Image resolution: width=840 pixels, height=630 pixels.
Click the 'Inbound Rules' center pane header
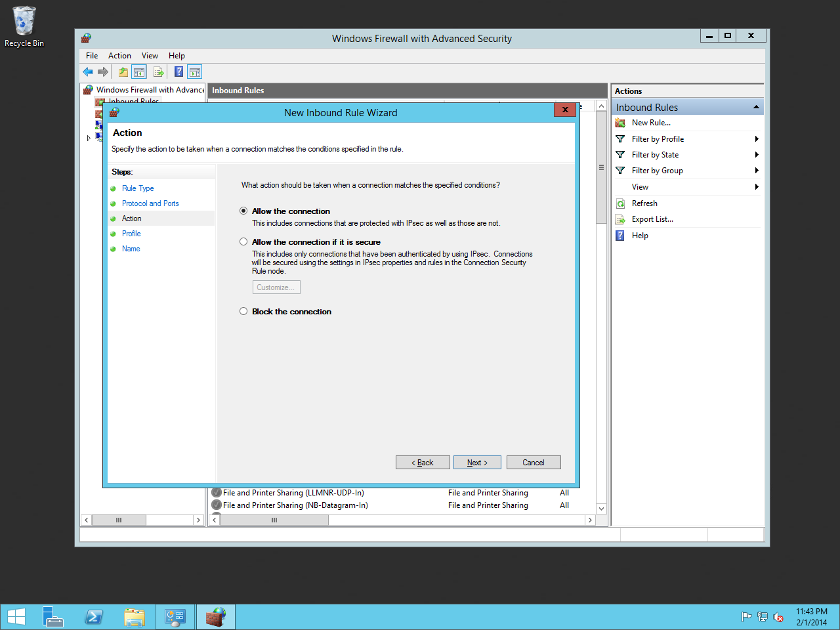click(x=408, y=91)
